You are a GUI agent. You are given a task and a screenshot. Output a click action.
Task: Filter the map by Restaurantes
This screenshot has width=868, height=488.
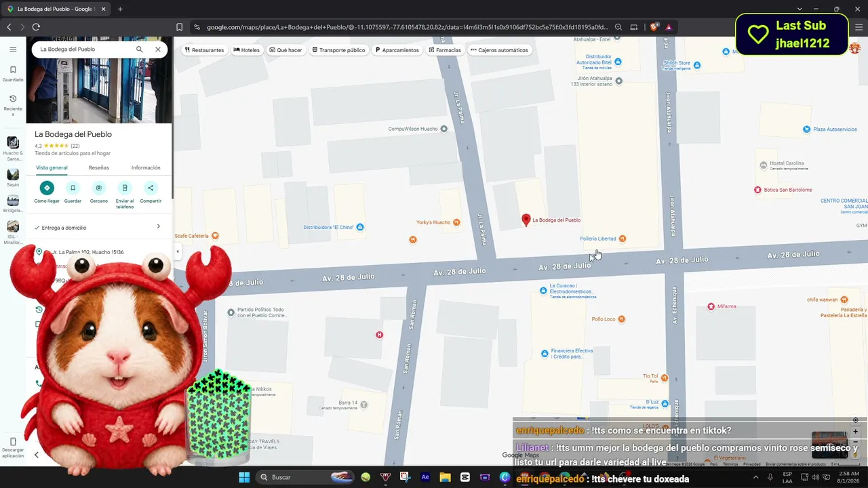[x=204, y=50]
